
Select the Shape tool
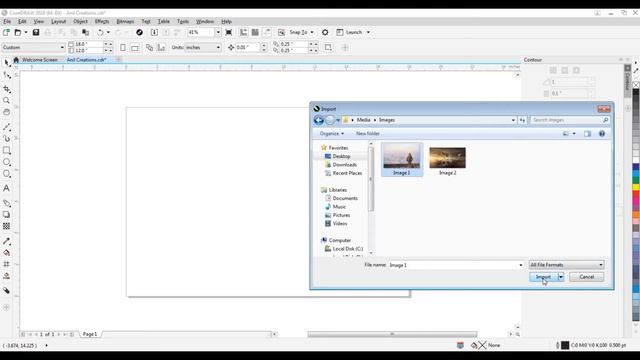click(7, 75)
